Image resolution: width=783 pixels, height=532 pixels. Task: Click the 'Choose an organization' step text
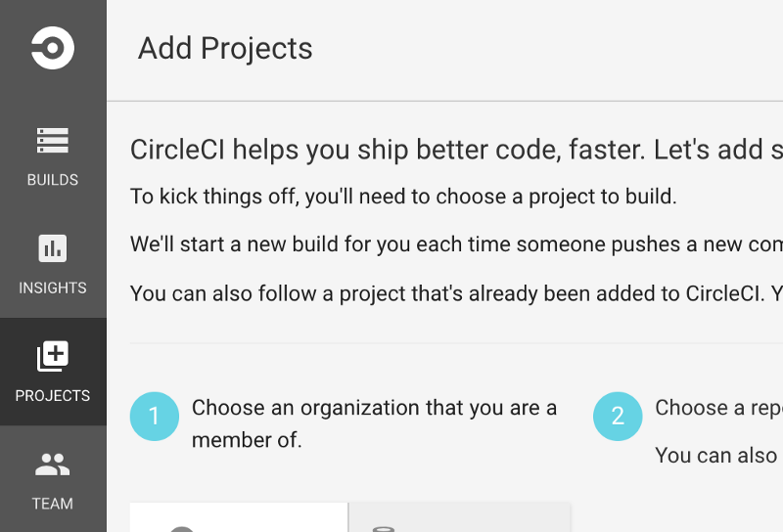tap(374, 423)
